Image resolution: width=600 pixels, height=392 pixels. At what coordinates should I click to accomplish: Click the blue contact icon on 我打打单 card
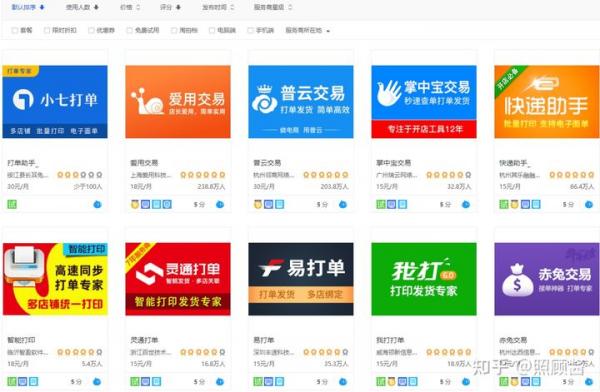(466, 382)
